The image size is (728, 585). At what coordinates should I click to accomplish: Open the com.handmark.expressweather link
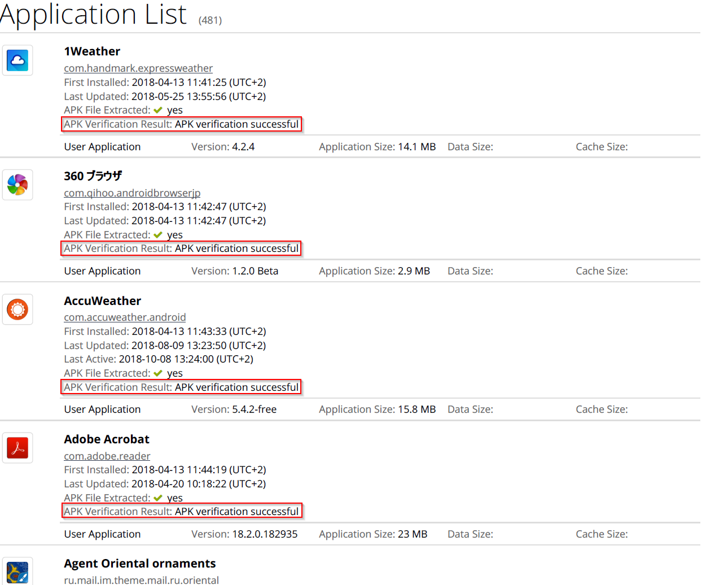point(138,68)
